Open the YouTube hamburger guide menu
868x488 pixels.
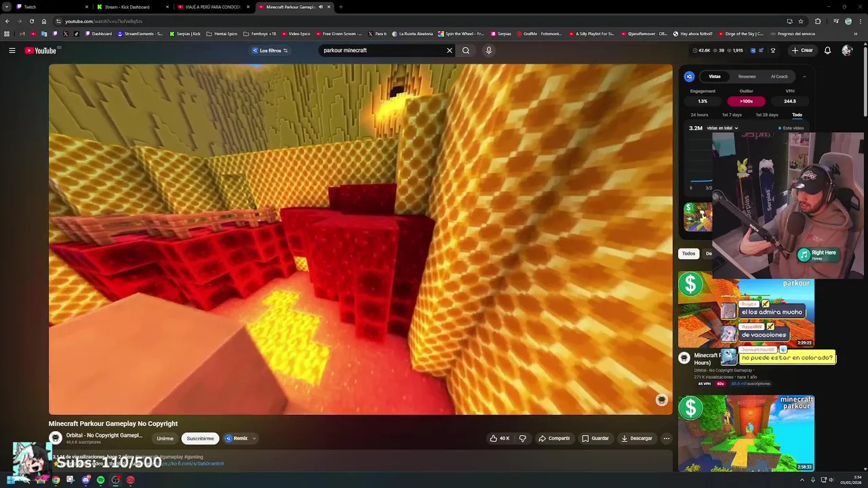[12, 50]
